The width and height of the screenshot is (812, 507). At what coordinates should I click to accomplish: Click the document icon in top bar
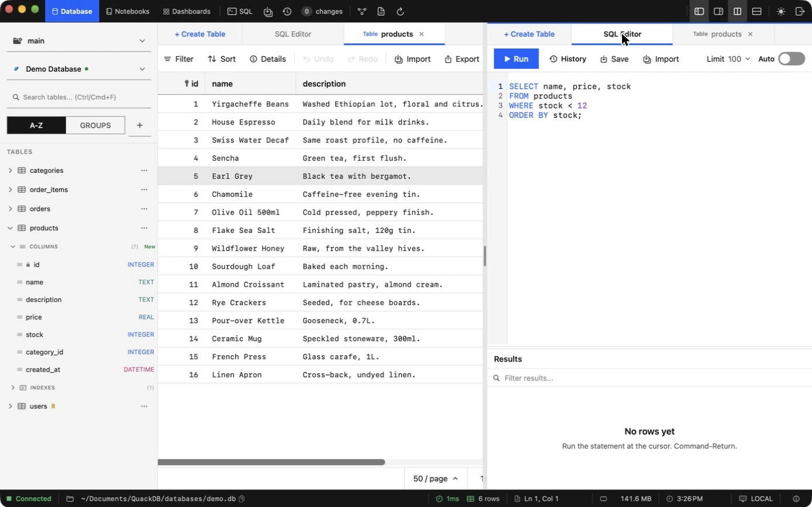pos(381,11)
